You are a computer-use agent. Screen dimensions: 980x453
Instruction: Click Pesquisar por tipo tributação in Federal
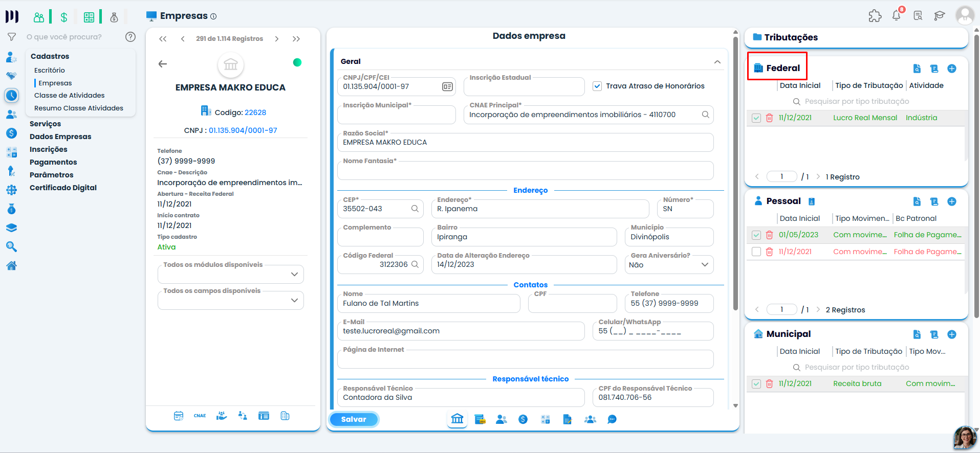[857, 102]
